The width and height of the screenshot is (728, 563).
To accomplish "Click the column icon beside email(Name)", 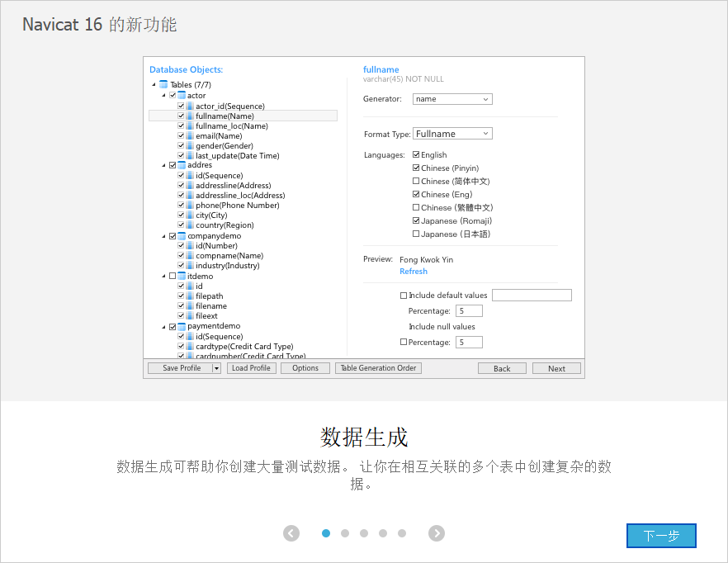I will [x=190, y=135].
